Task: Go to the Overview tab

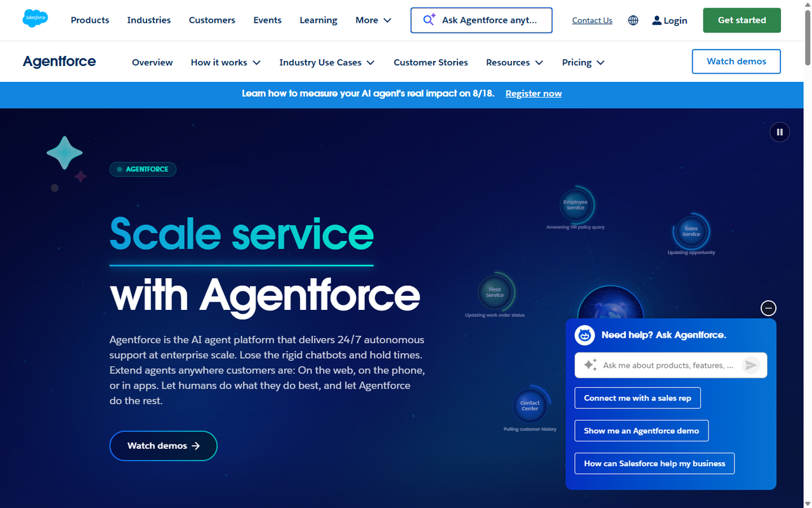Action: point(152,62)
